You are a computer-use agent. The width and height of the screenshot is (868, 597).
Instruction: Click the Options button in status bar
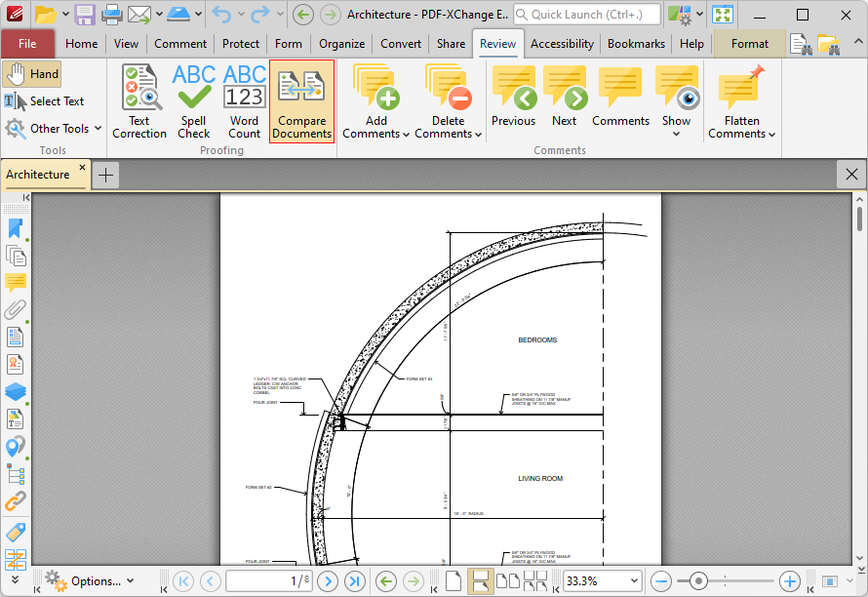click(91, 581)
